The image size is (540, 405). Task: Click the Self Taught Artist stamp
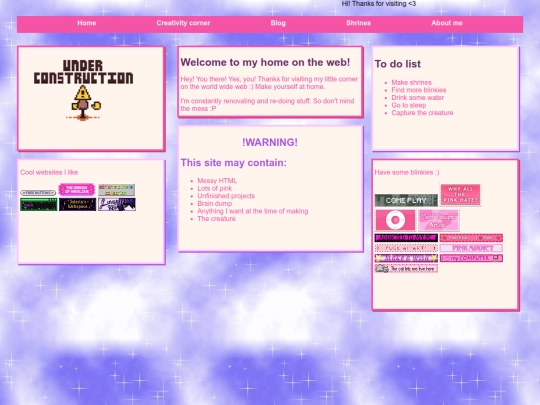pyautogui.click(x=439, y=220)
